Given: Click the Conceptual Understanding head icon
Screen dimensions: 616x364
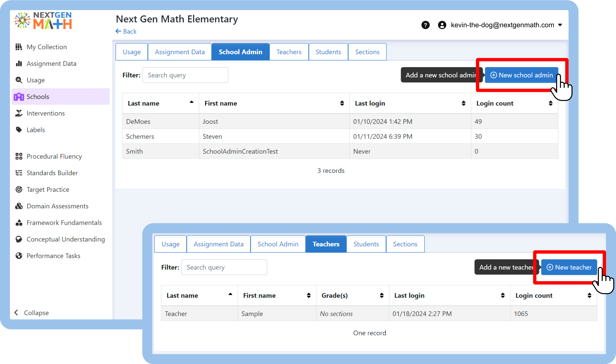Looking at the screenshot, I should [19, 239].
